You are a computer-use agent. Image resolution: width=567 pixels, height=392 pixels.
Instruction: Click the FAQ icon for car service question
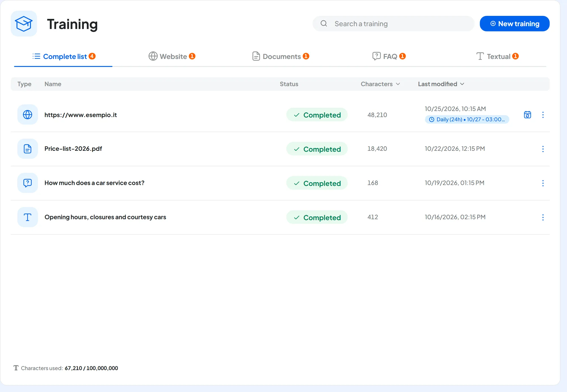tap(27, 183)
